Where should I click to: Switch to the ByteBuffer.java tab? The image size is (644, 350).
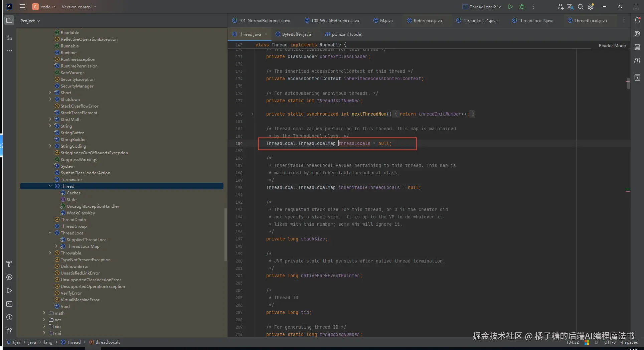coord(296,34)
